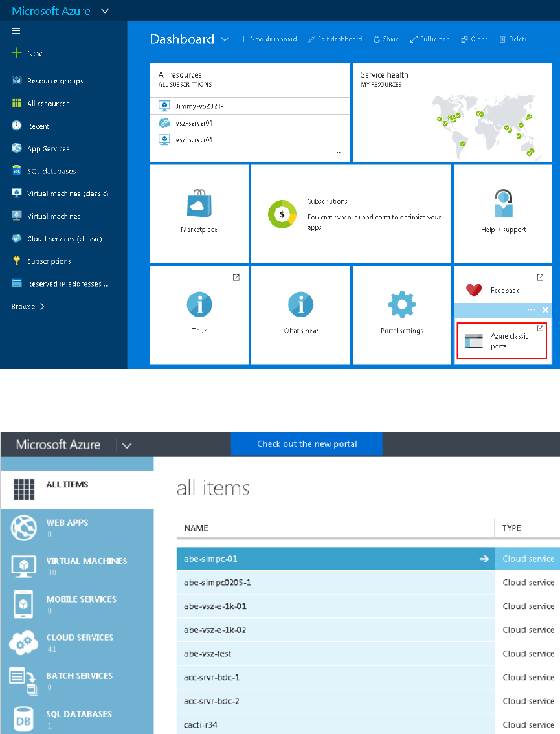The height and width of the screenshot is (734, 560).
Task: Select cacti-r34 row
Action: [x=368, y=724]
